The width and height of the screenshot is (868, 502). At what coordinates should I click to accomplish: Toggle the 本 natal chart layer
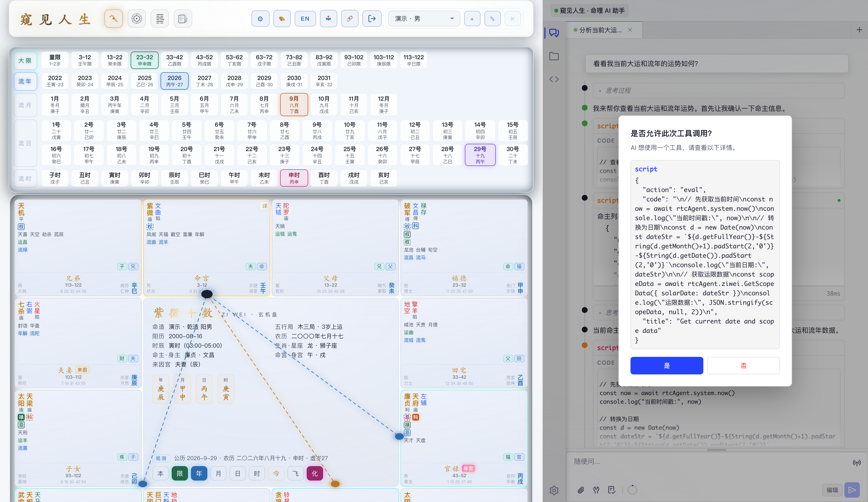click(x=161, y=473)
